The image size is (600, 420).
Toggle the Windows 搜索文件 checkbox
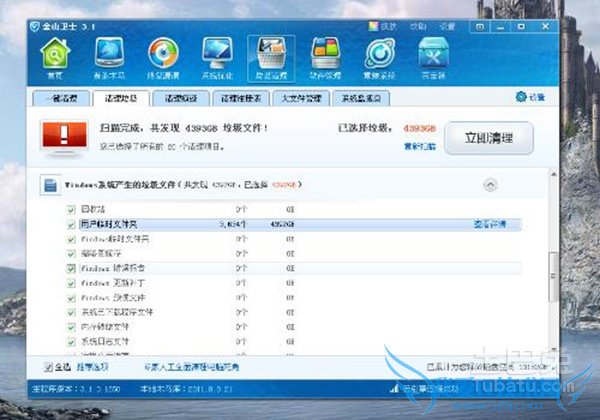click(x=71, y=298)
